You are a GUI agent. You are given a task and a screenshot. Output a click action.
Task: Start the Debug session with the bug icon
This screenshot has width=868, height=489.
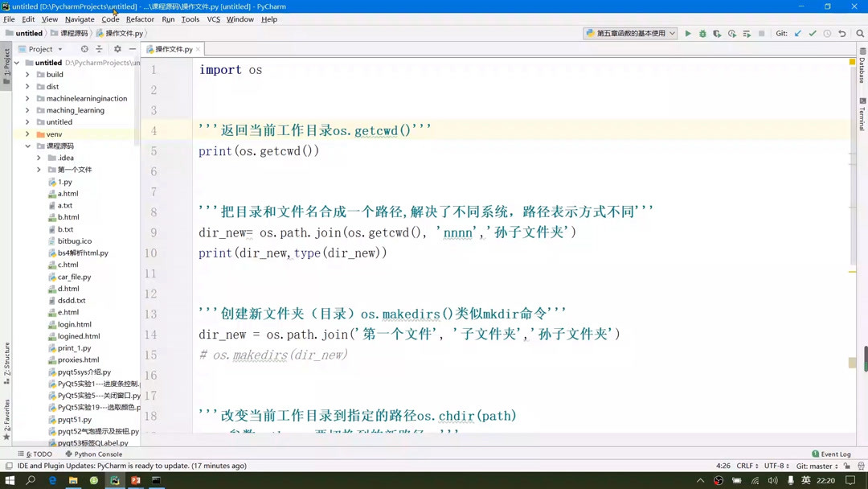pyautogui.click(x=702, y=33)
